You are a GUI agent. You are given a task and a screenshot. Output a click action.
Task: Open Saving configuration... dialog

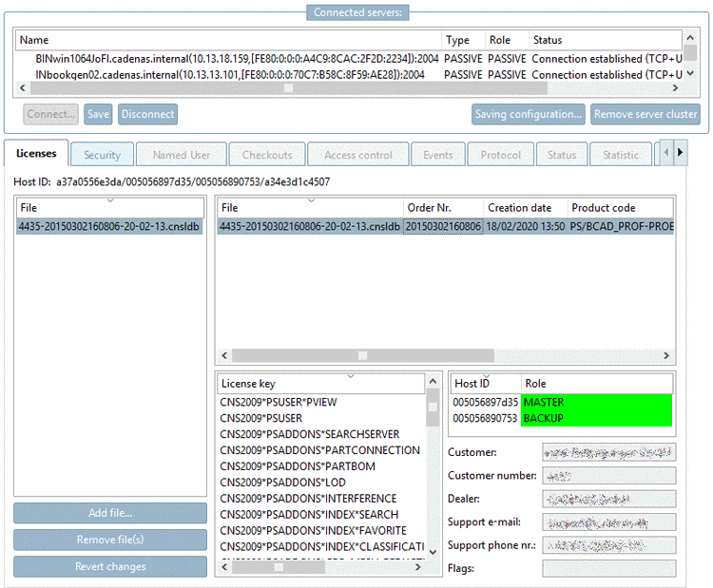[529, 114]
